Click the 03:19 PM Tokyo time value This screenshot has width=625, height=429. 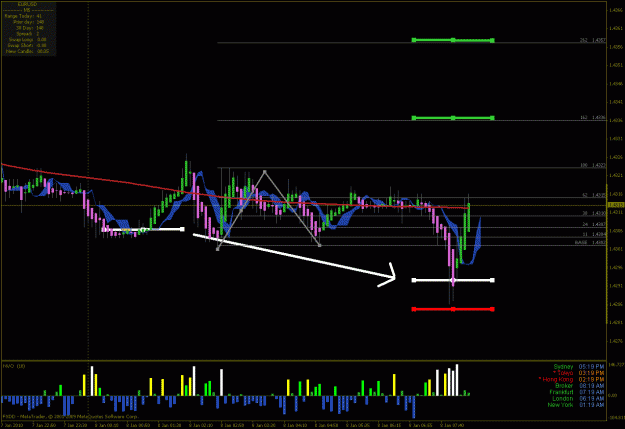pyautogui.click(x=591, y=373)
